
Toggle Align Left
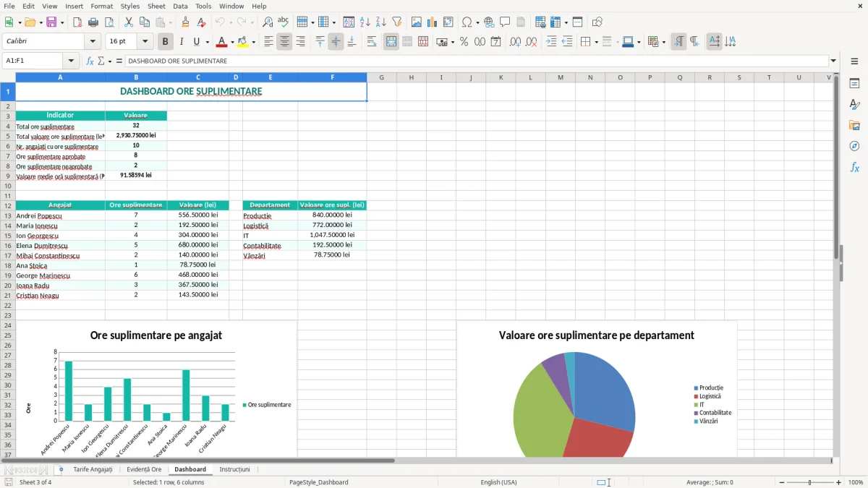pyautogui.click(x=268, y=42)
